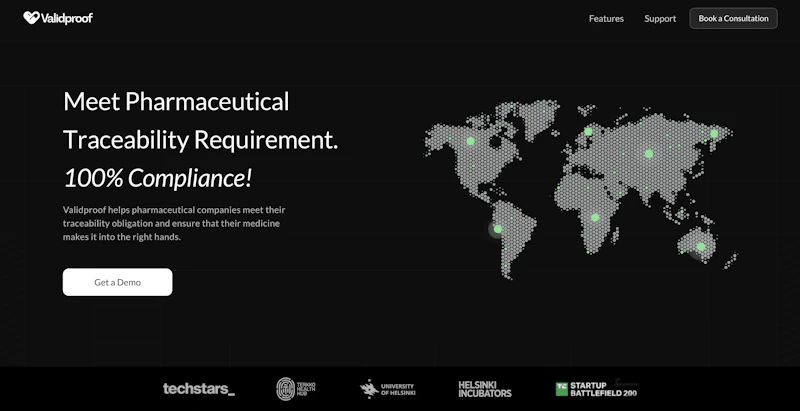Screen dimensions: 800x411
Task: Click the Terkko Health Hub logo
Action: pyautogui.click(x=296, y=389)
